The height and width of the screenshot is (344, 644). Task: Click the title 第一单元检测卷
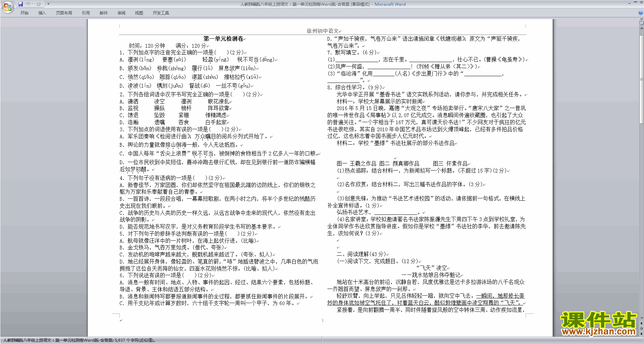tap(223, 39)
